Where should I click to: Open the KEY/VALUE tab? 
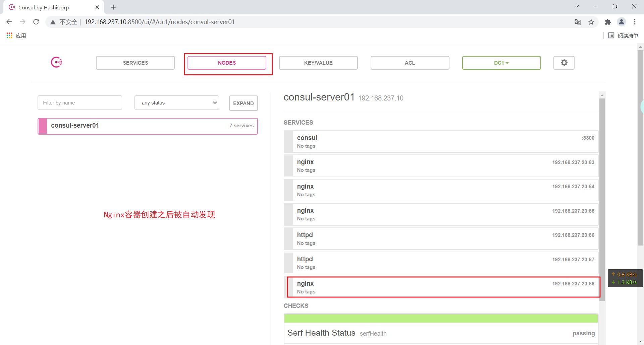click(x=318, y=63)
